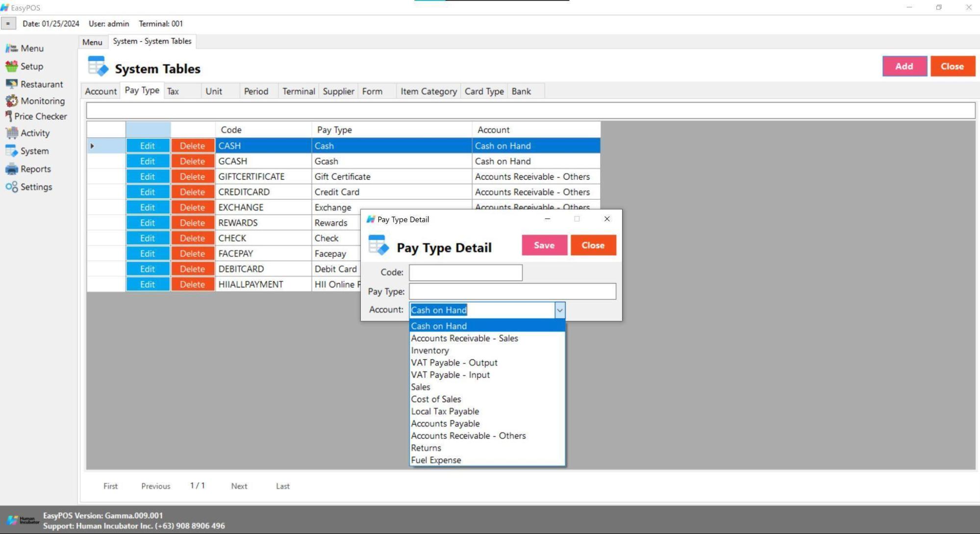The width and height of the screenshot is (980, 534).
Task: Choose Accounts Receivable - Sales from list
Action: coord(464,338)
